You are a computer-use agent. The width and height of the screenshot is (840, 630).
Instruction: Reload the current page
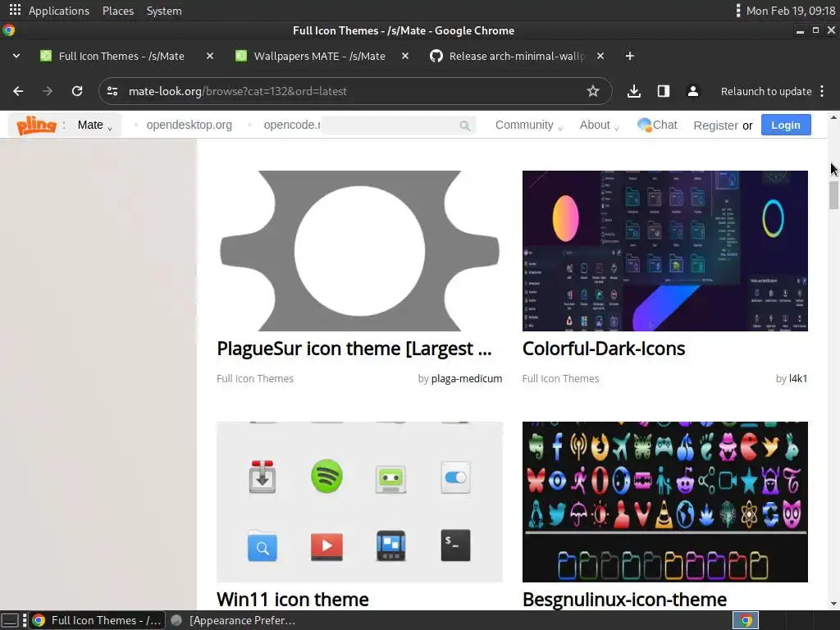tap(77, 91)
